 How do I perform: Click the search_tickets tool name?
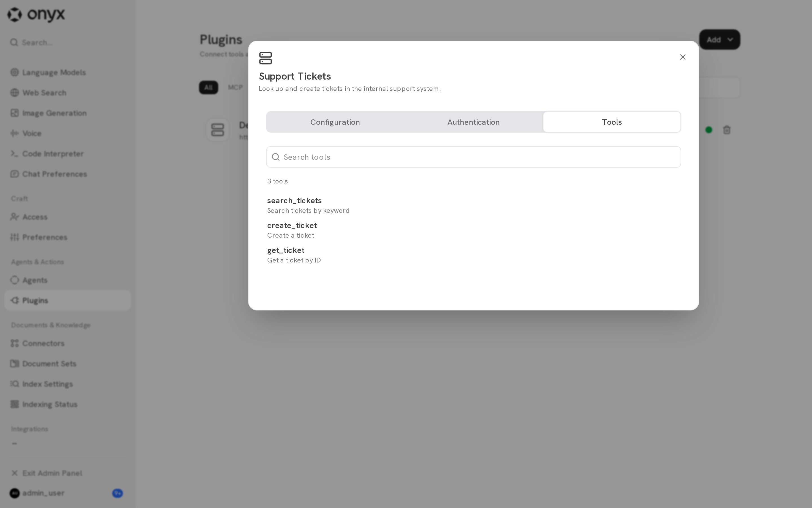click(294, 201)
